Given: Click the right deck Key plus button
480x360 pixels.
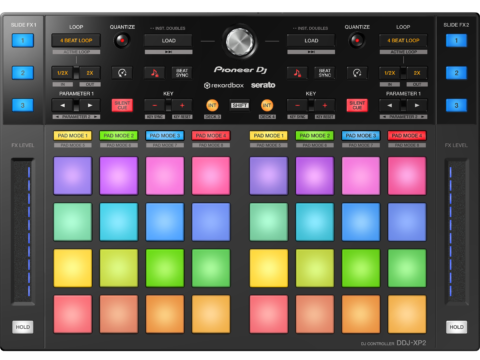Looking at the screenshot, I should [325, 105].
